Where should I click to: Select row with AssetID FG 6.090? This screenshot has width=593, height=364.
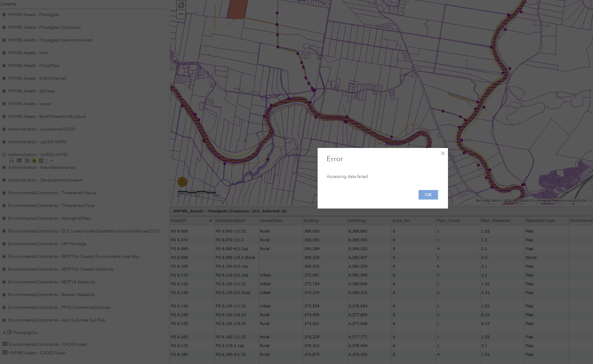[381, 257]
